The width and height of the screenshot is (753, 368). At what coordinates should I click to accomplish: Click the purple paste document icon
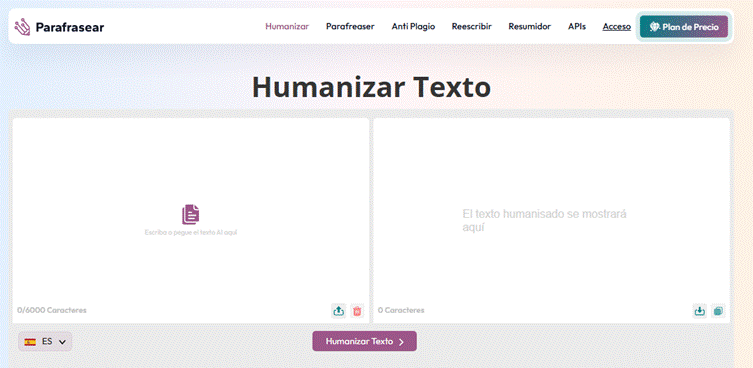click(191, 214)
